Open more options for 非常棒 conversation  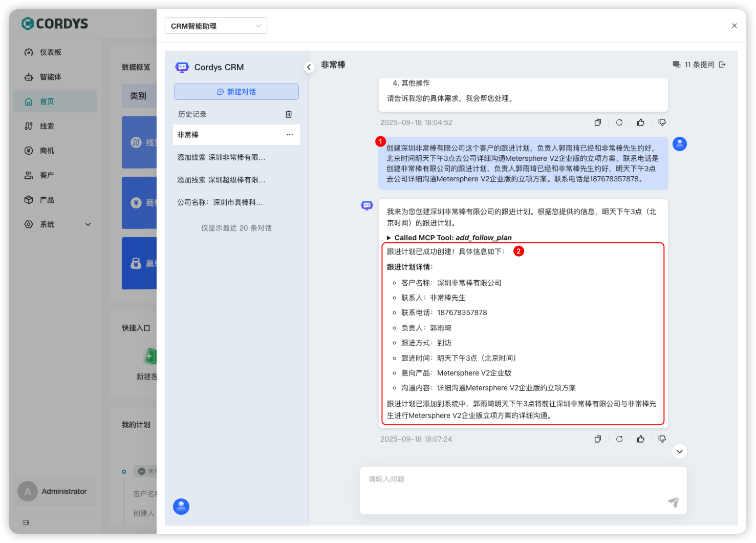coord(290,135)
